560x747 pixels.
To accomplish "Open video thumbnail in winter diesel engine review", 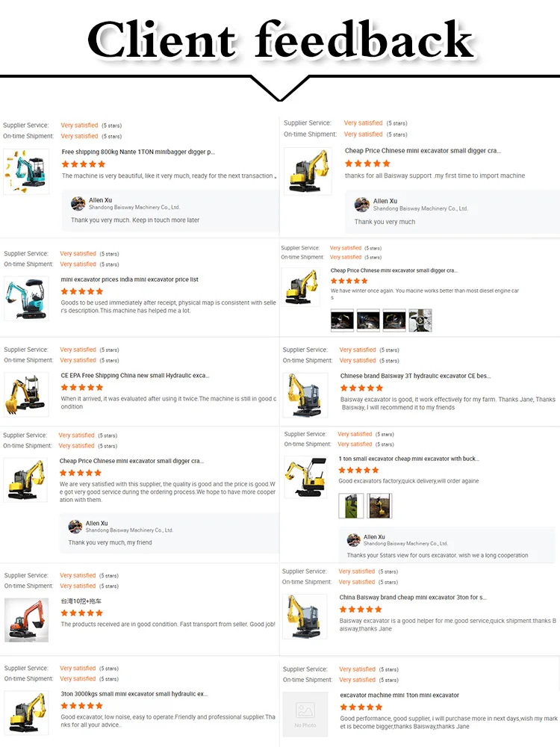I will (x=420, y=320).
